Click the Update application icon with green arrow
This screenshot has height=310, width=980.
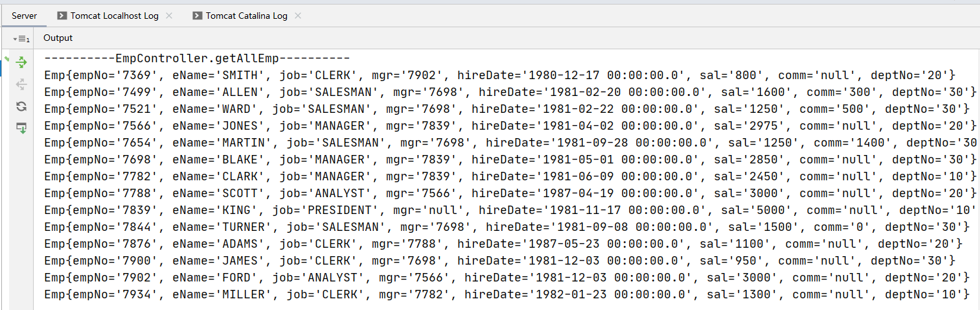tap(21, 128)
